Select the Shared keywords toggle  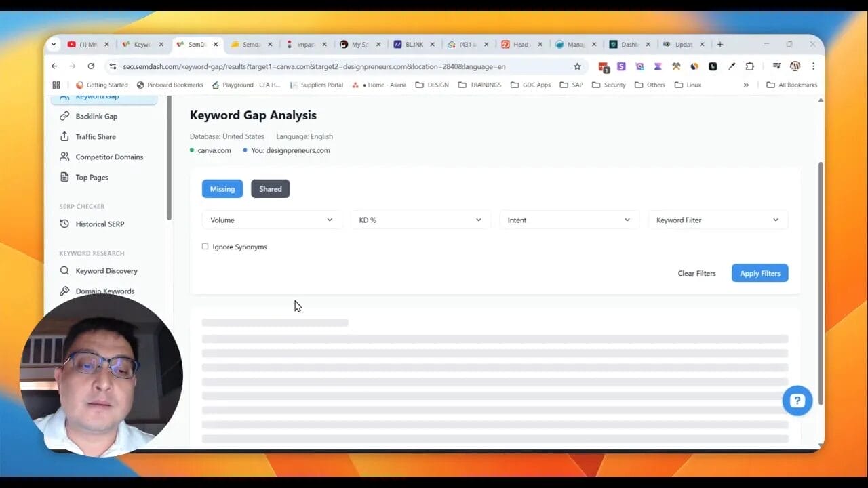pos(270,188)
